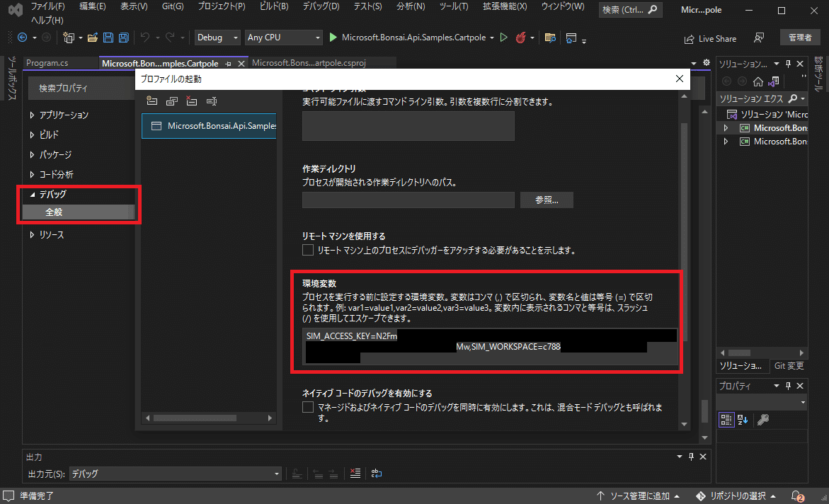Open the 編集(E) menu
This screenshot has height=504, width=829.
(x=92, y=6)
